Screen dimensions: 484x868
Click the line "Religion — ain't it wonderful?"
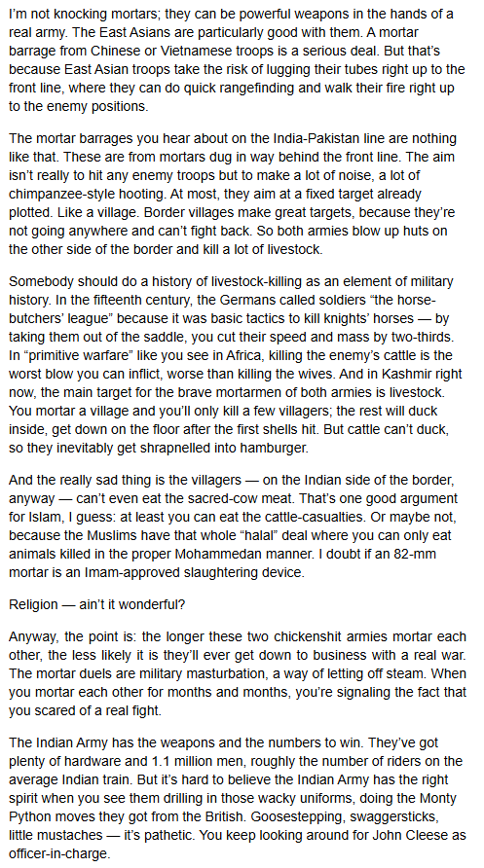(97, 604)
